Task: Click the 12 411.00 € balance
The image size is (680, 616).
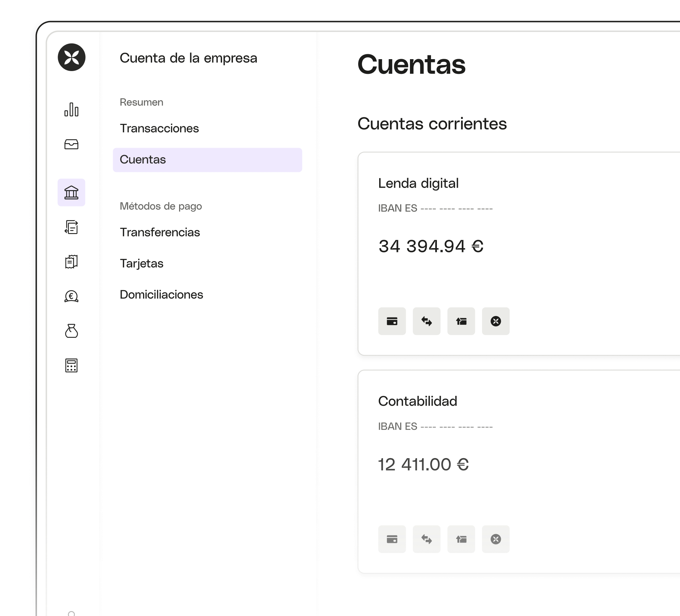Action: pos(424,464)
